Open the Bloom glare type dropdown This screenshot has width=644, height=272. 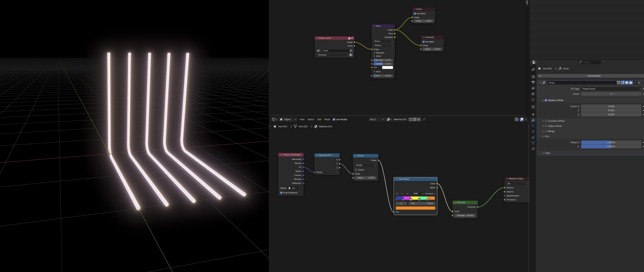tap(383, 41)
